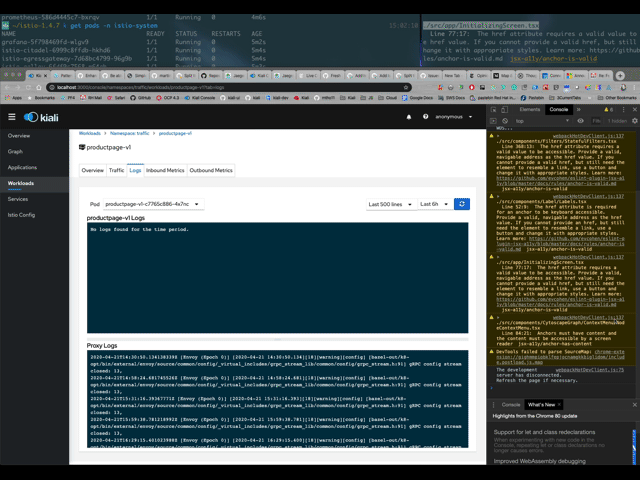Screen dimensions: 640x480
Task: Click the DevTools warnings count badge
Action: click(x=608, y=109)
